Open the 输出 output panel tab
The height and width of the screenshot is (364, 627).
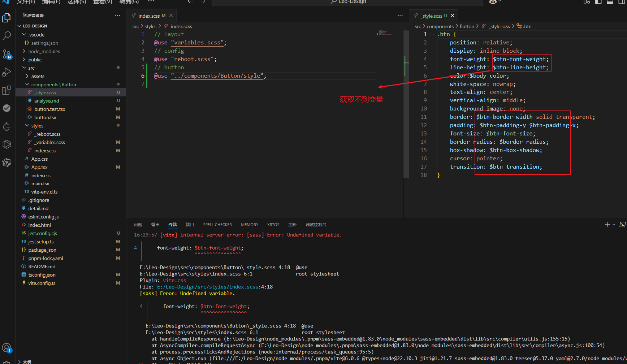click(155, 225)
